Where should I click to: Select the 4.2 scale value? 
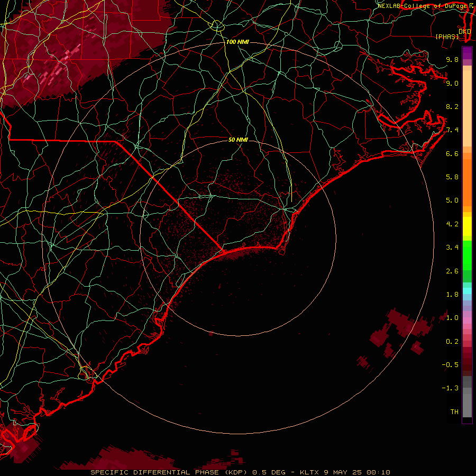pyautogui.click(x=452, y=224)
